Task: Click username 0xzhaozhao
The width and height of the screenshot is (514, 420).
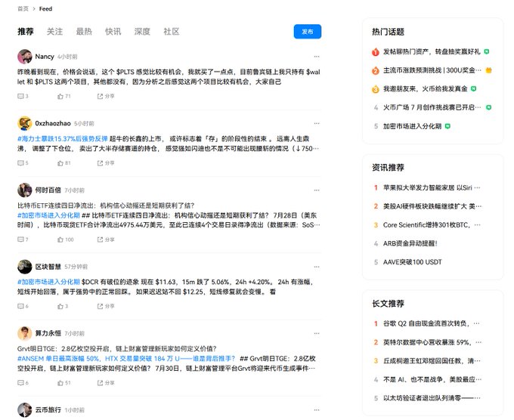Action: click(53, 124)
